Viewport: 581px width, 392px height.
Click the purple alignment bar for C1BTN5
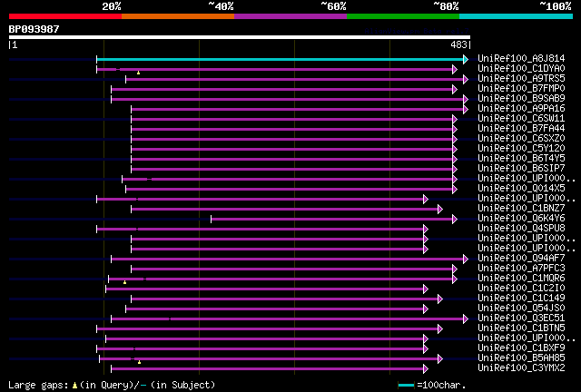[x=267, y=328]
